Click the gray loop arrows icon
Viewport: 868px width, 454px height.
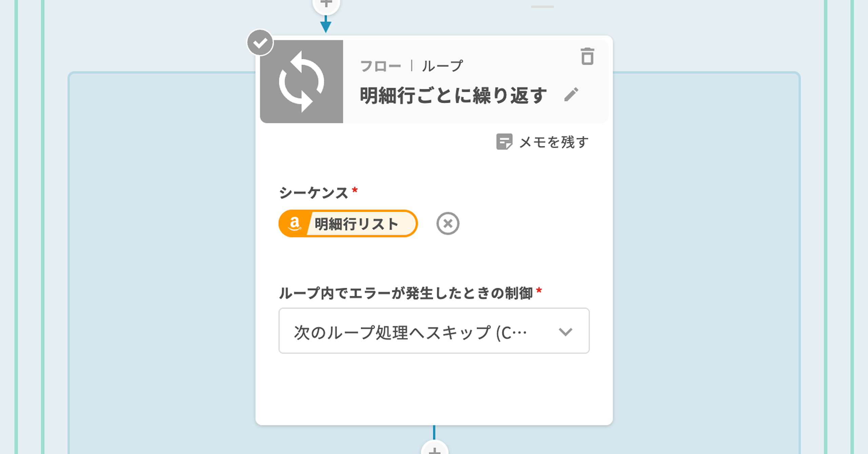point(301,82)
